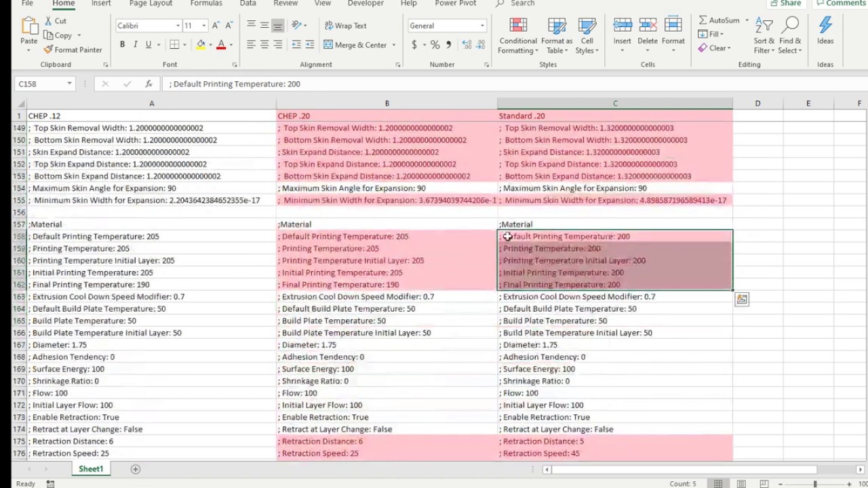
Task: Click the Insert Function fx icon
Action: (x=149, y=84)
